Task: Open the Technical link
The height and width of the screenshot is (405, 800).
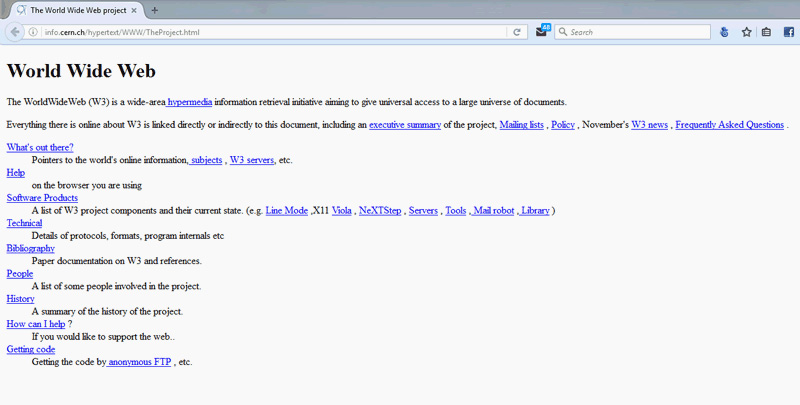Action: tap(24, 223)
